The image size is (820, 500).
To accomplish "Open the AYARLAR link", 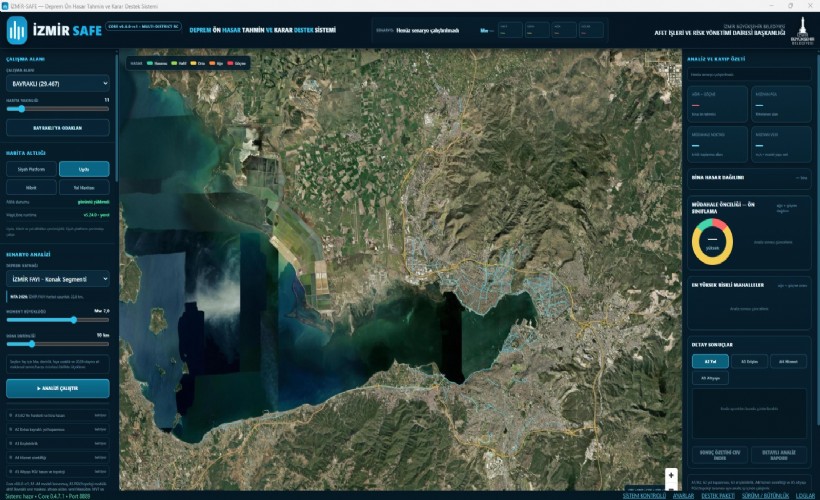I will tap(683, 496).
